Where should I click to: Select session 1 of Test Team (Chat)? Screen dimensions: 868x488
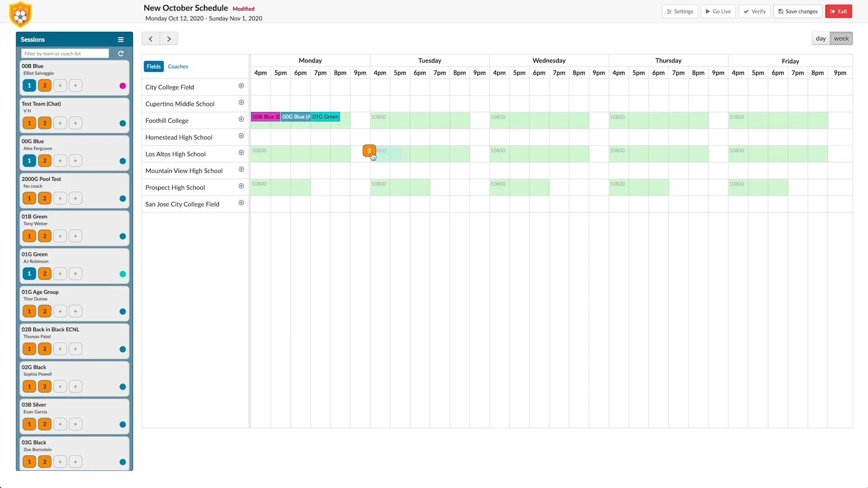coord(29,123)
